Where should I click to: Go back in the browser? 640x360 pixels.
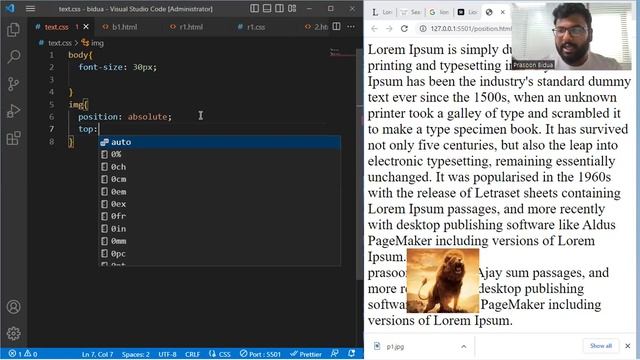tap(374, 29)
